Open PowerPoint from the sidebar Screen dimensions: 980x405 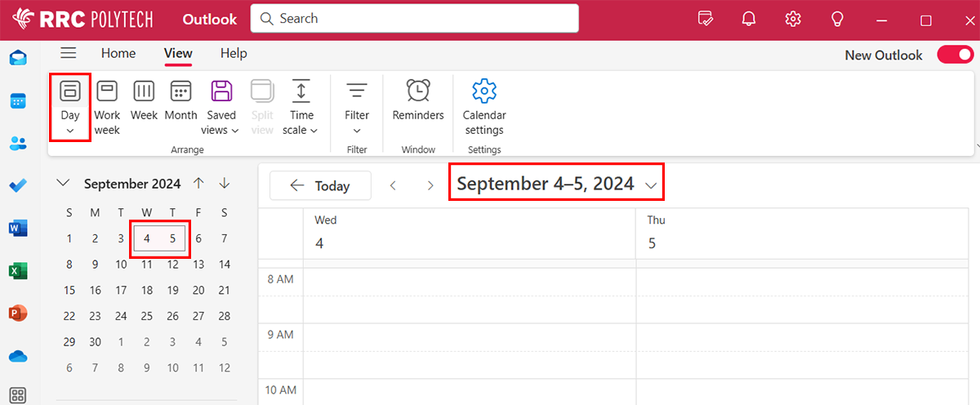pos(18,313)
